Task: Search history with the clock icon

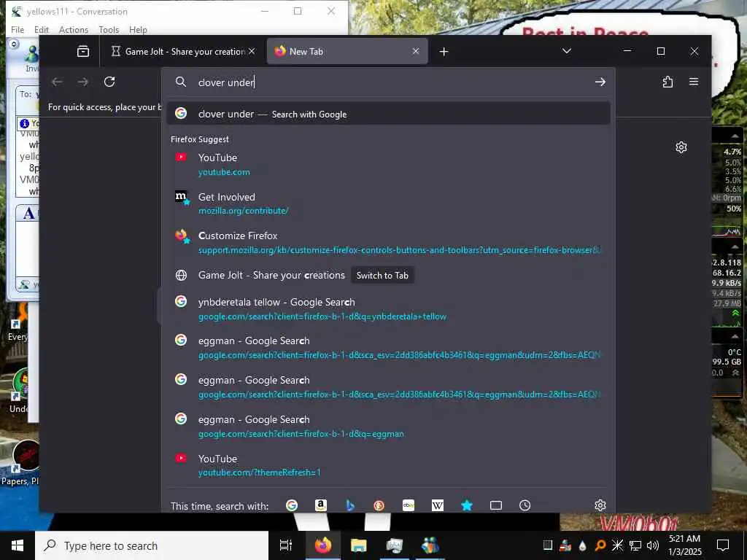Action: click(525, 505)
